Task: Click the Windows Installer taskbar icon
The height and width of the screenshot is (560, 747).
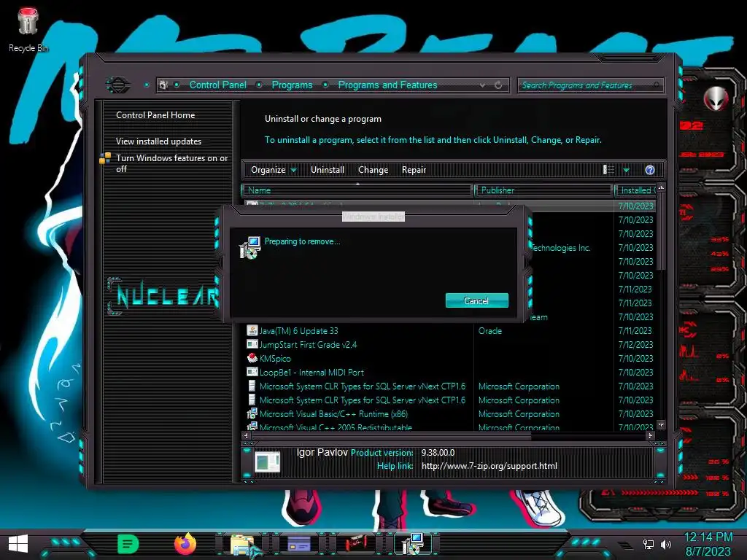Action: click(413, 544)
